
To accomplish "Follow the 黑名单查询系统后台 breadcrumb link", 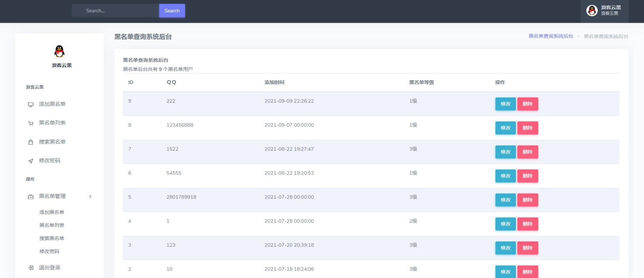I will [551, 36].
